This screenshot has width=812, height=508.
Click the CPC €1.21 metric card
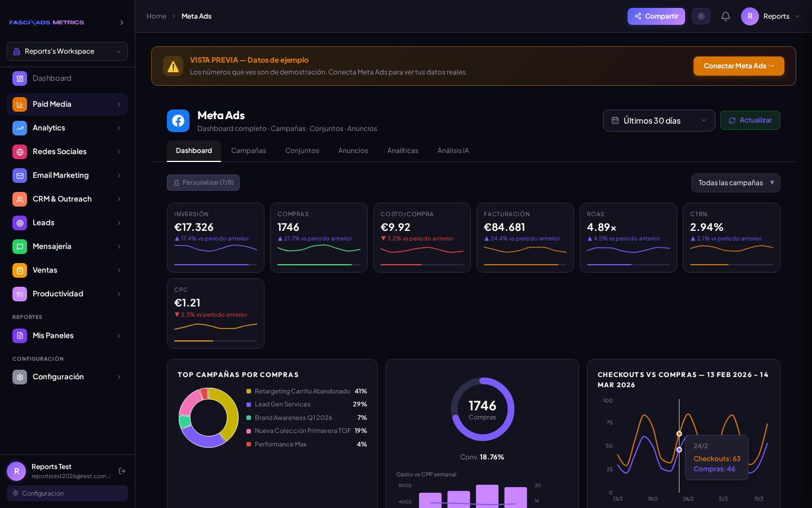pyautogui.click(x=215, y=314)
